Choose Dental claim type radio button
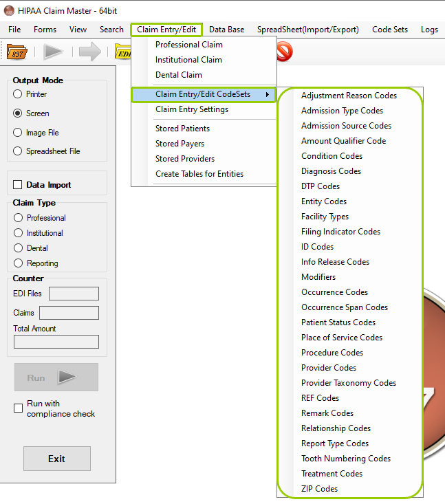 coord(19,248)
